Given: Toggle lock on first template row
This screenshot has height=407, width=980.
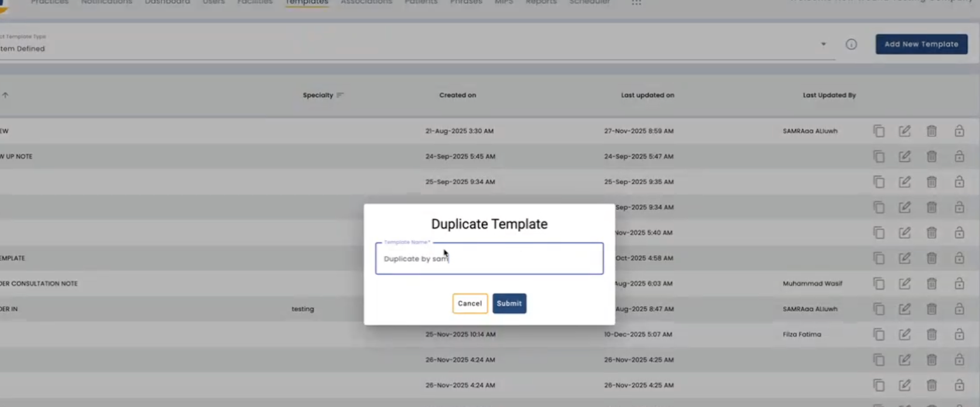Looking at the screenshot, I should click(x=959, y=131).
